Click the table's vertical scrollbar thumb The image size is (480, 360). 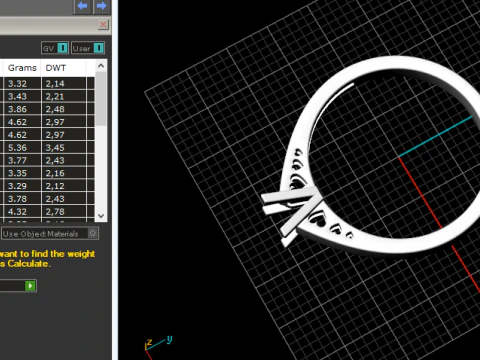click(101, 99)
